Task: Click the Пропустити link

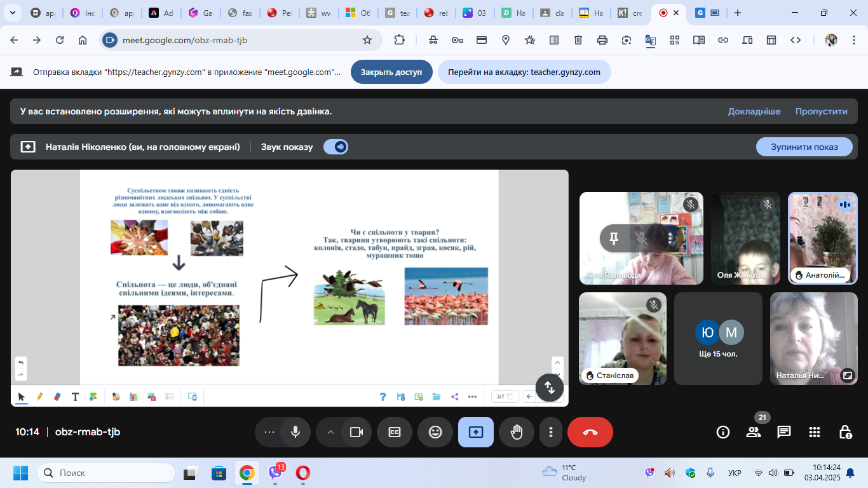Action: (822, 111)
